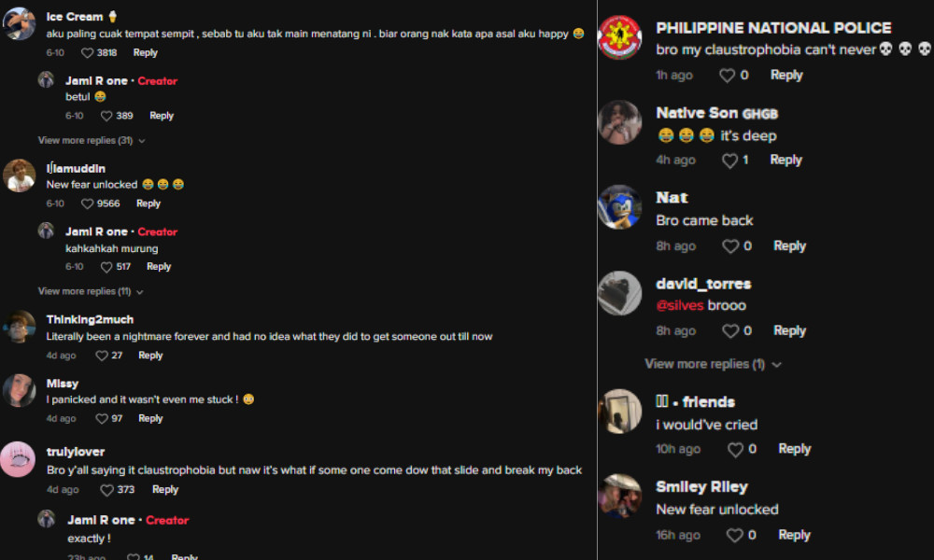Toggle like on Nat's Bro came back comment
Image resolution: width=934 pixels, height=560 pixels.
point(730,246)
